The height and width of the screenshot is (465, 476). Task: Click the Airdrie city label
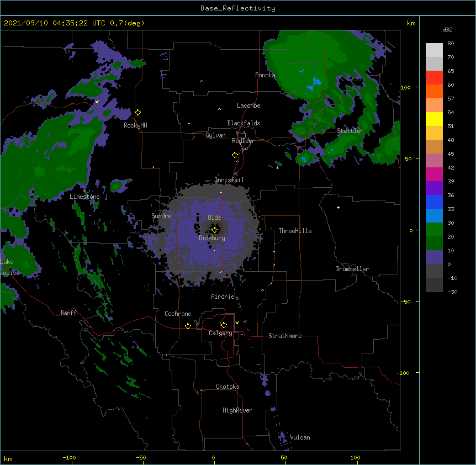tap(223, 297)
